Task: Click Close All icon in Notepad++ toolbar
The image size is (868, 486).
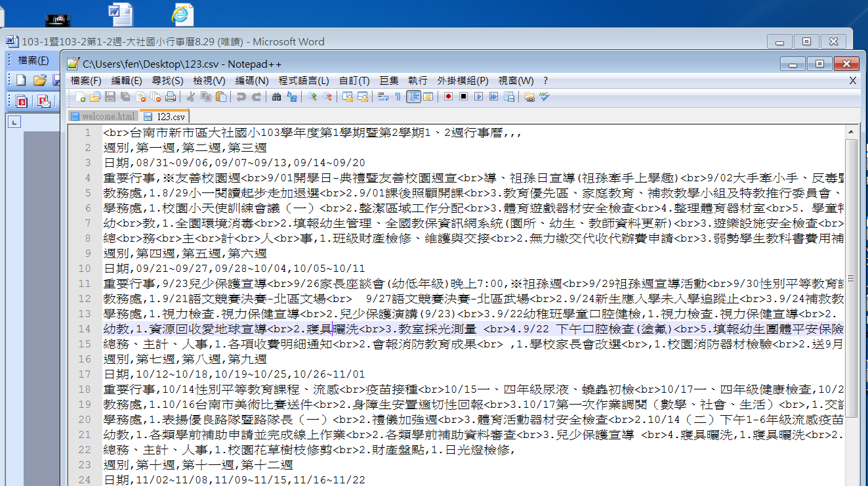Action: click(x=155, y=97)
